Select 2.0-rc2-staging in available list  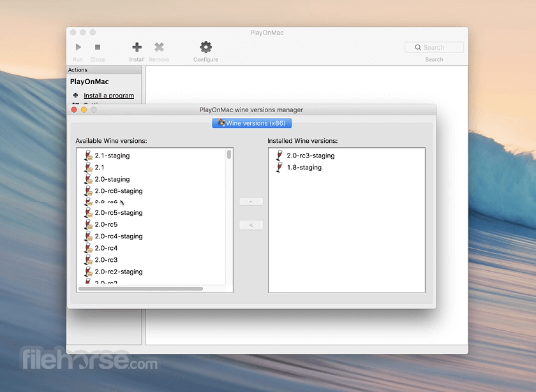pyautogui.click(x=119, y=272)
